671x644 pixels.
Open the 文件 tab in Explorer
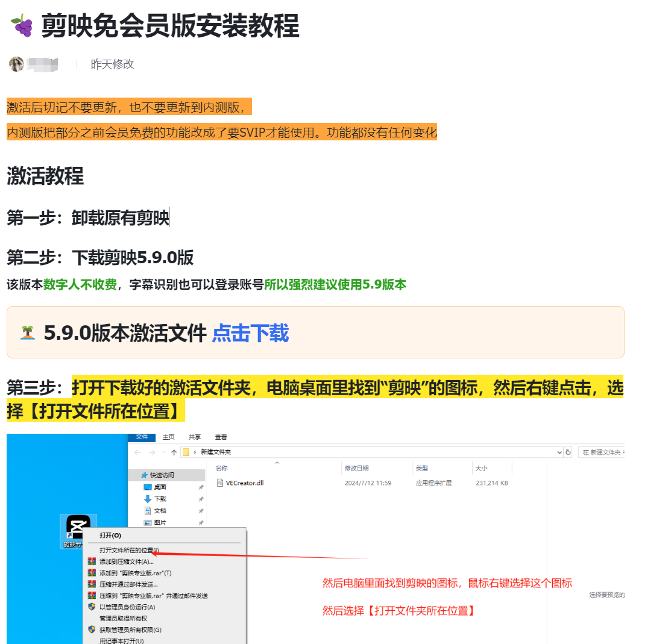[x=142, y=437]
